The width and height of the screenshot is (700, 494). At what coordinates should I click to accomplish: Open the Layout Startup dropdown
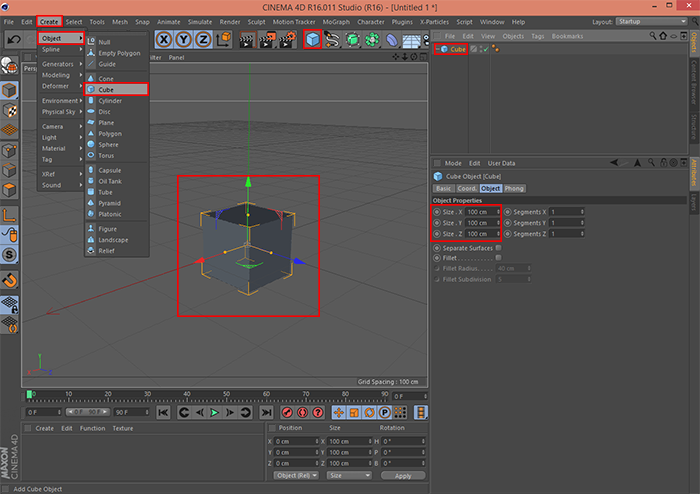pyautogui.click(x=651, y=21)
